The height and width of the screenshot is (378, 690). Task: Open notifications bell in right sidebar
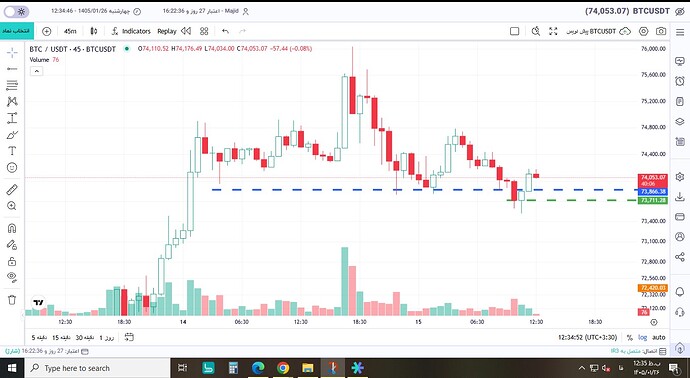(680, 292)
